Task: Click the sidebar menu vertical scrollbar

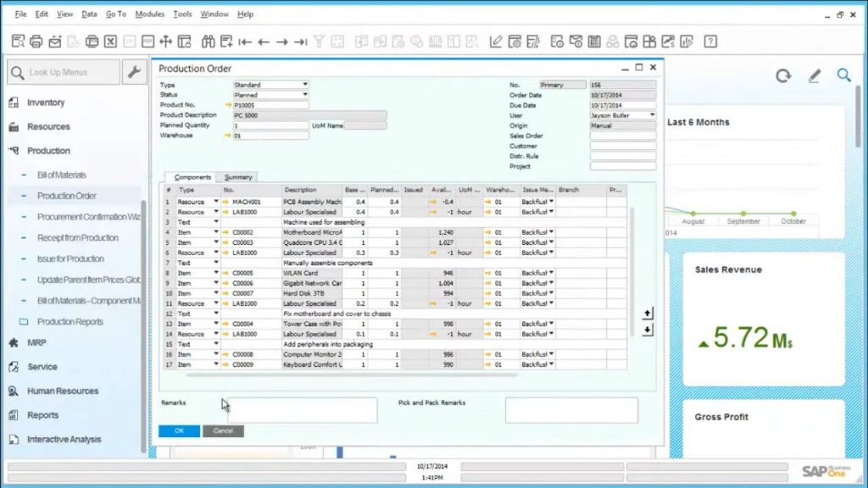Action: click(143, 326)
